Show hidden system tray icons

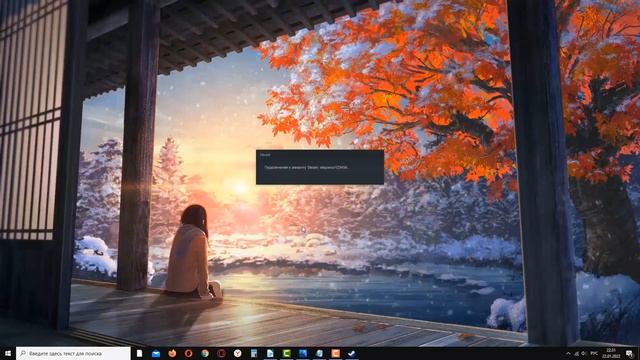568,353
